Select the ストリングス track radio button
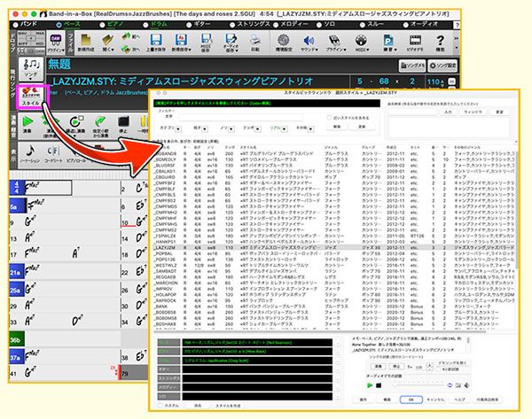Viewport: 532px width, 419px height. 232,25
